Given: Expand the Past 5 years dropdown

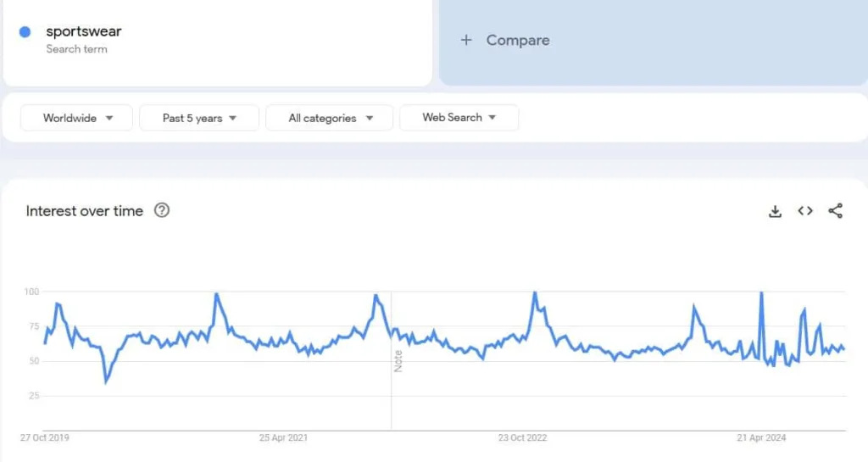Looking at the screenshot, I should pos(199,118).
